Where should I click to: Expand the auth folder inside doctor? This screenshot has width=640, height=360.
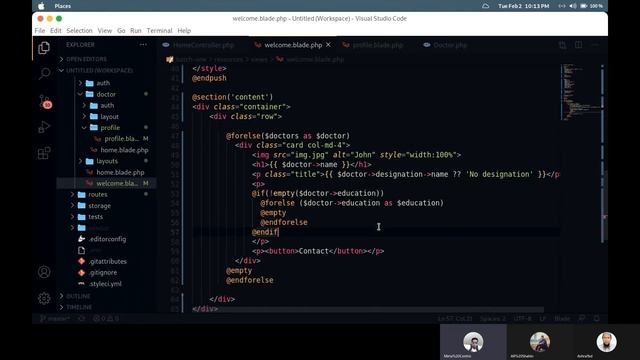tap(107, 105)
